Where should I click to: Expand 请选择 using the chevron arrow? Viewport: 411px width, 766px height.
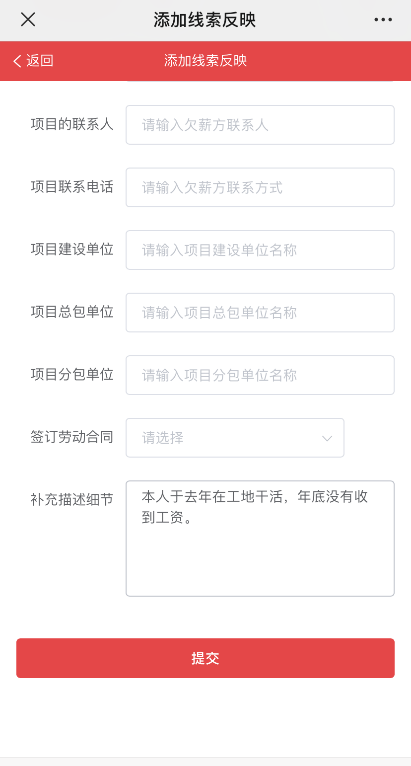pos(327,438)
